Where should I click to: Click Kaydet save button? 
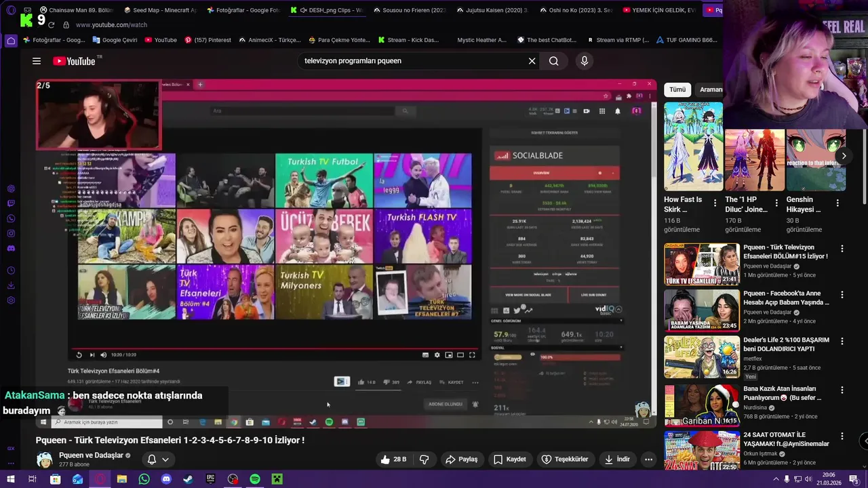pos(509,460)
